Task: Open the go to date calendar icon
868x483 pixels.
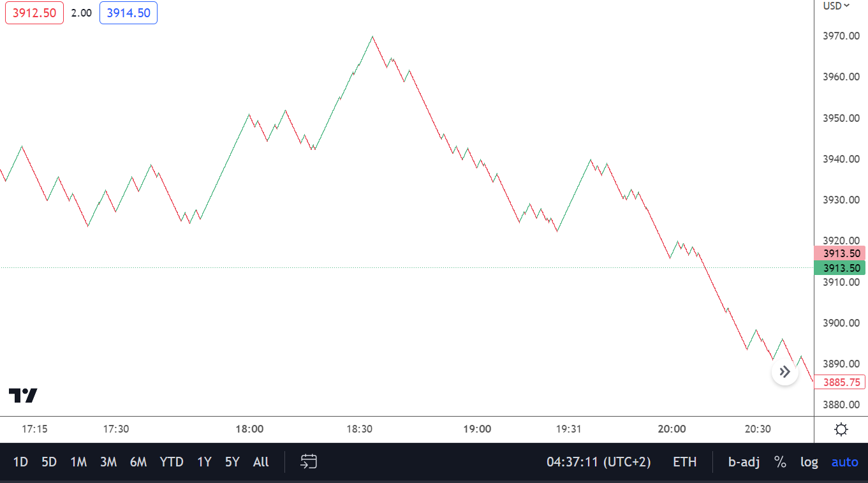Action: point(309,462)
